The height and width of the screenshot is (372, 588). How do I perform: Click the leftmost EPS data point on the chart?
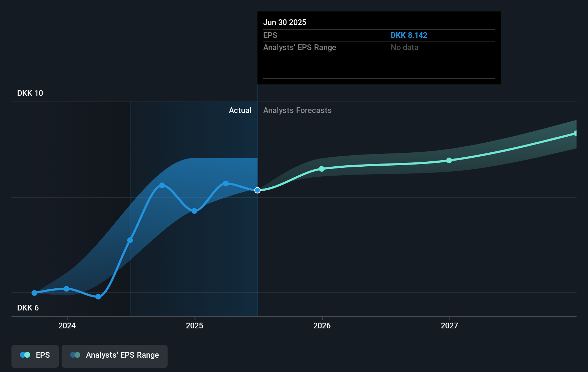pos(34,293)
